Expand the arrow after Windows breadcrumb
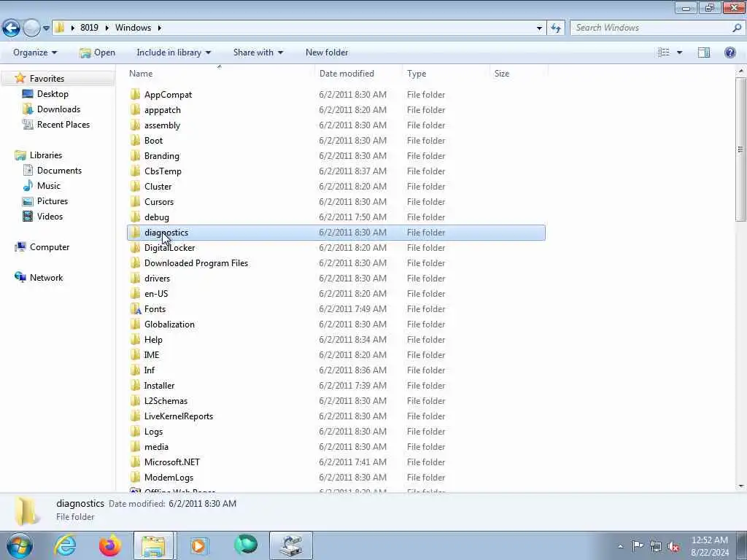The height and width of the screenshot is (560, 747). tap(160, 28)
